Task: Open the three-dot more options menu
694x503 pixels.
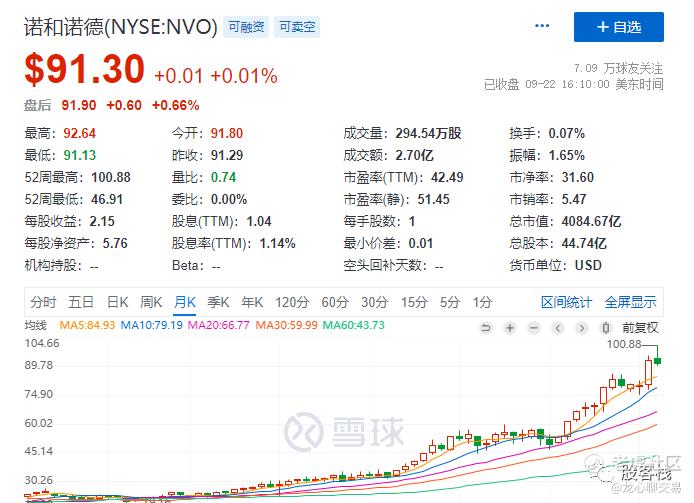Action: pos(542,26)
